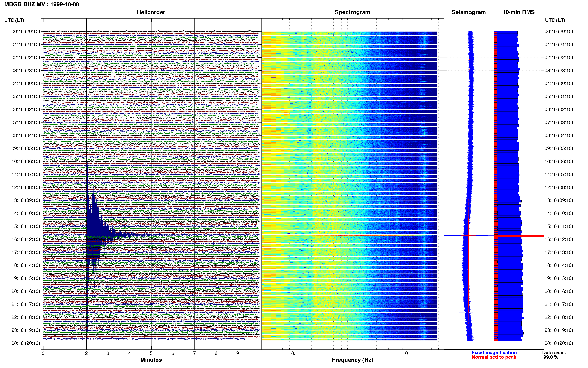Click the spectrogram frequency tick '10'
This screenshot has height=368, width=588.
[405, 353]
